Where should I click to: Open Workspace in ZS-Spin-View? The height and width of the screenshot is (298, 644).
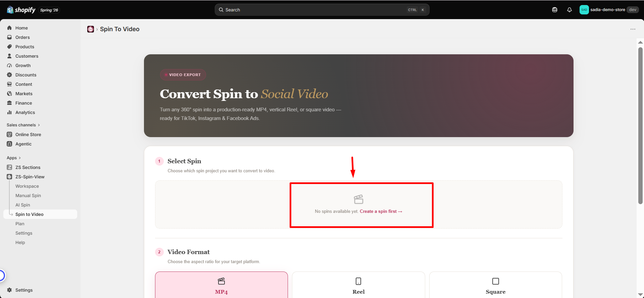click(27, 186)
